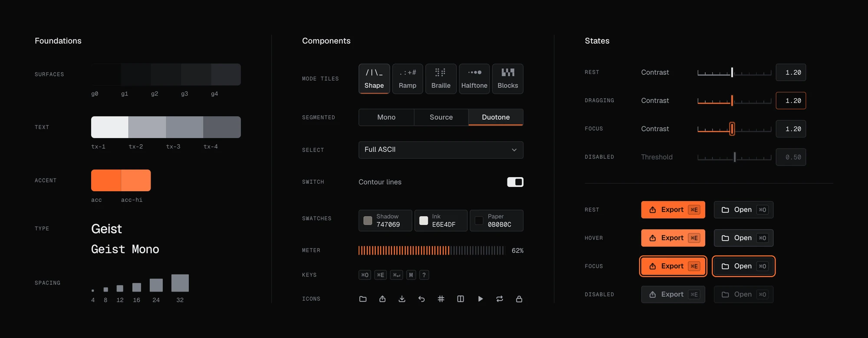The height and width of the screenshot is (338, 868).
Task: Click the Export button in the Rest row
Action: 673,210
